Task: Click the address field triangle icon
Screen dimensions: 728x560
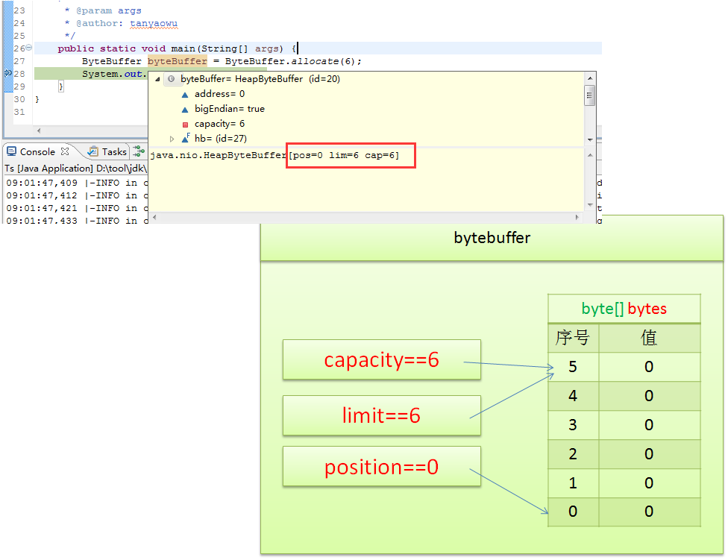Action: tap(185, 95)
